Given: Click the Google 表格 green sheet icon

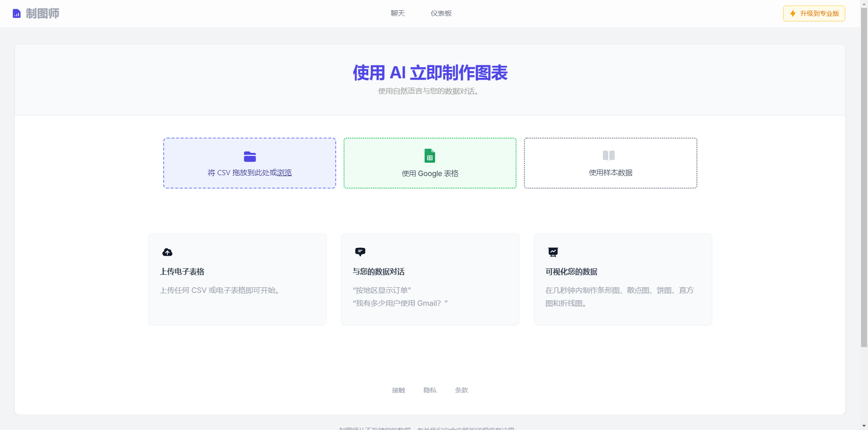Looking at the screenshot, I should coord(429,156).
